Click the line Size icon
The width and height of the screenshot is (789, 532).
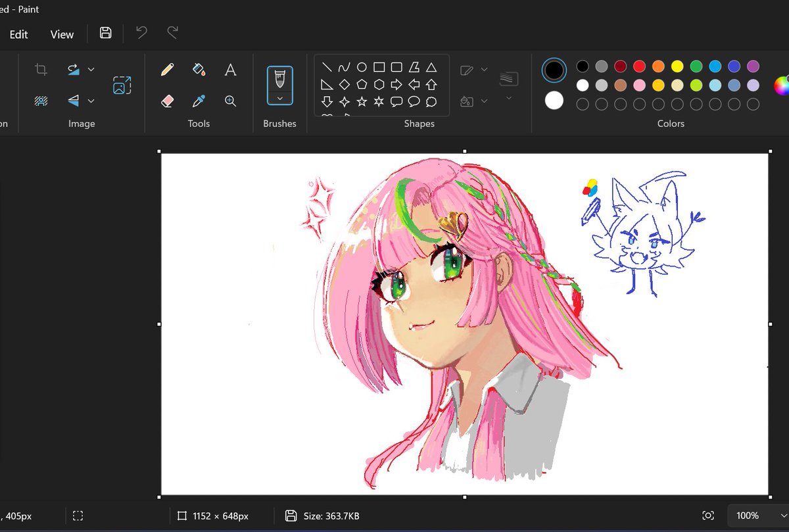pyautogui.click(x=509, y=79)
